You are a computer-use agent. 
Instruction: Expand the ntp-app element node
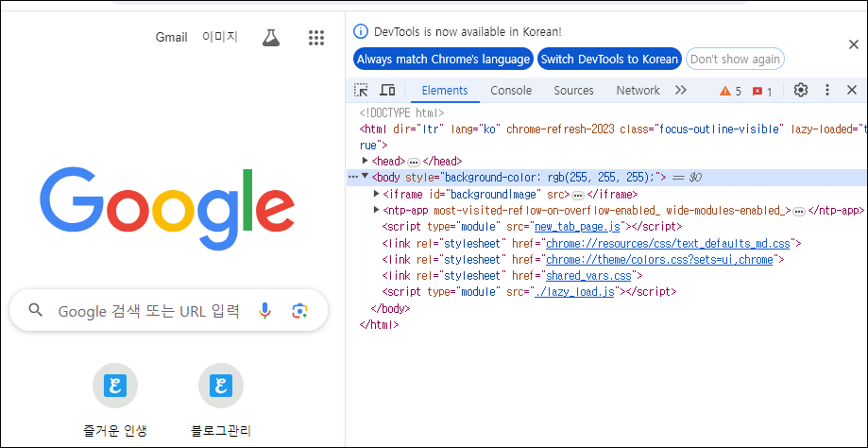pyautogui.click(x=377, y=210)
